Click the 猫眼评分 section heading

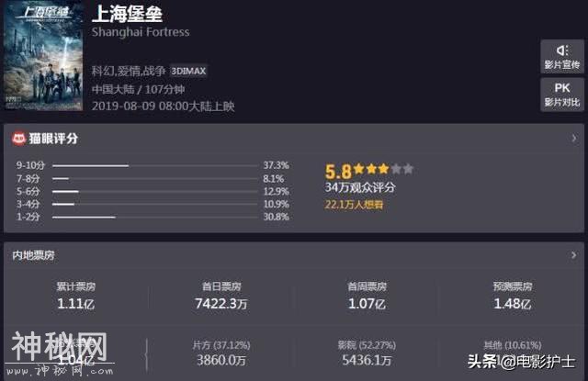tap(53, 139)
